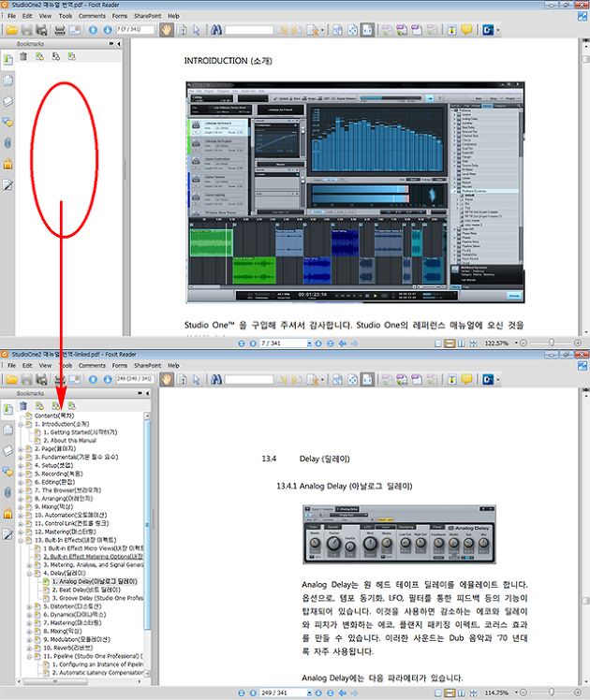Screen dimensions: 590x700
Task: Click the zoom-in plus button in bottom window status bar
Action: click(578, 693)
